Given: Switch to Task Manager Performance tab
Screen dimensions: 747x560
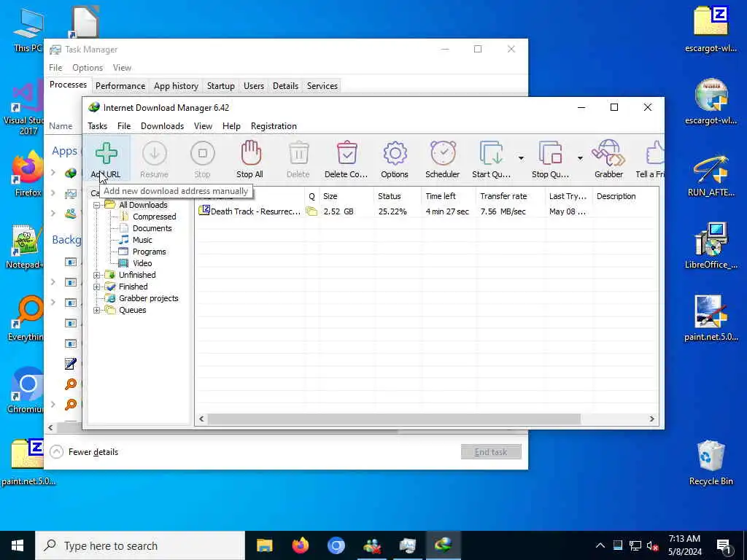Looking at the screenshot, I should click(x=120, y=86).
